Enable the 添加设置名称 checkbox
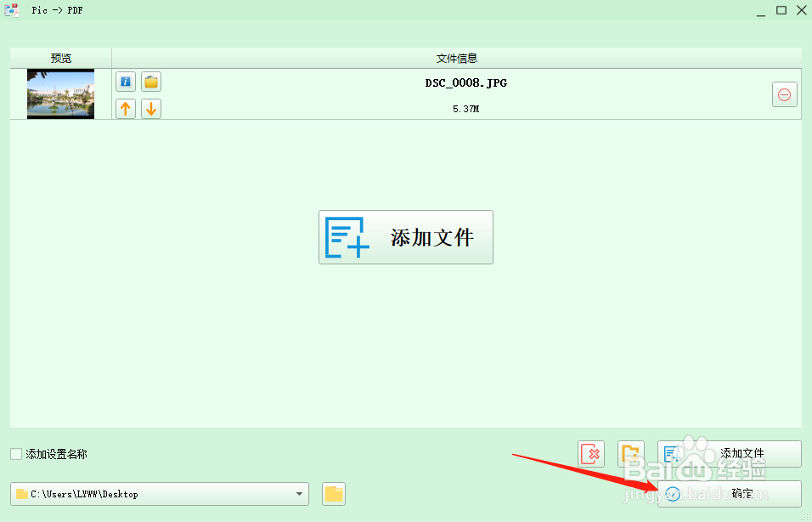This screenshot has width=812, height=522. [14, 454]
